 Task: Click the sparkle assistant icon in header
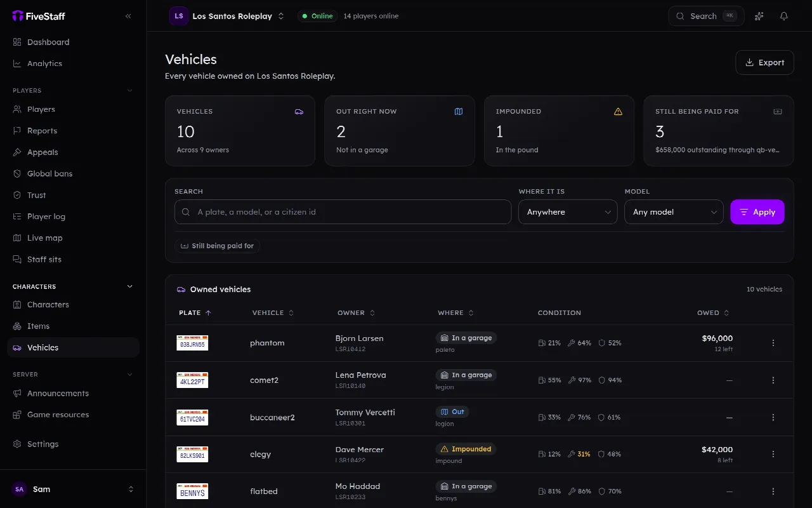click(x=759, y=16)
